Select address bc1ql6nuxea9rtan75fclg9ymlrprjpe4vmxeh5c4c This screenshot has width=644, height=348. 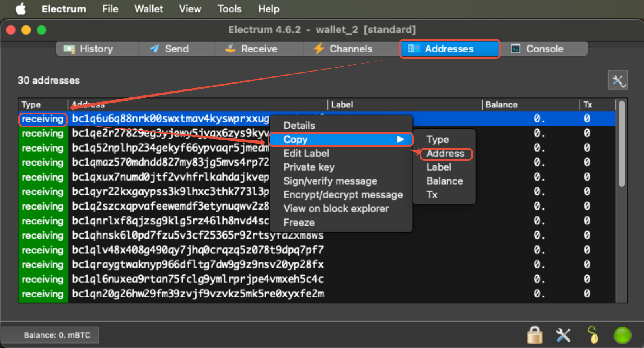coord(198,280)
